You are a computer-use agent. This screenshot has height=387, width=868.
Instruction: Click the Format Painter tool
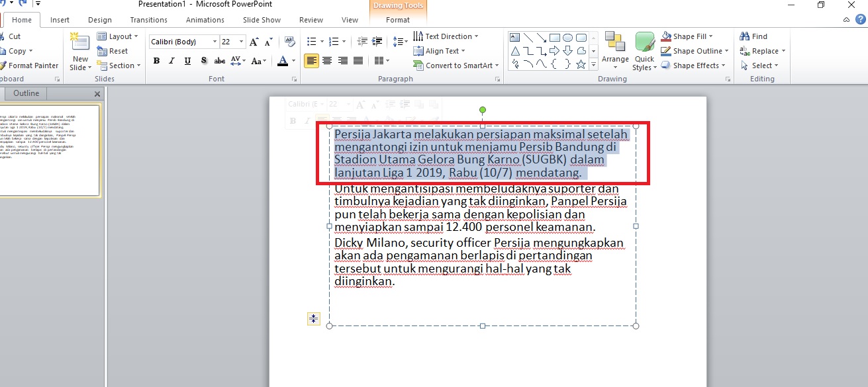(29, 65)
